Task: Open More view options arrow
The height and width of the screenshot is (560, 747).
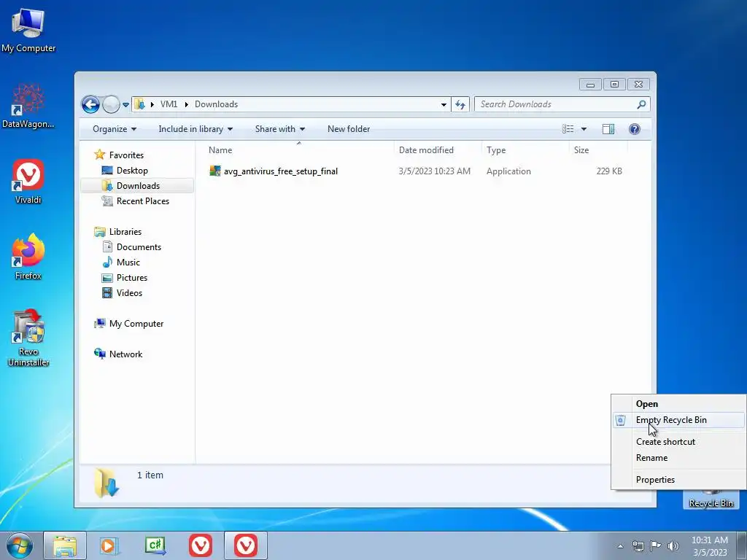Action: (x=584, y=129)
